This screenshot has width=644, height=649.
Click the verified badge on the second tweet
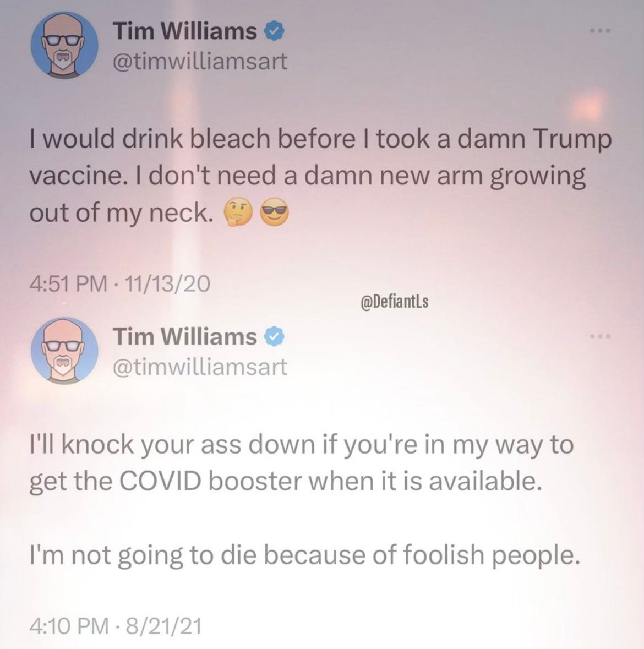(274, 337)
